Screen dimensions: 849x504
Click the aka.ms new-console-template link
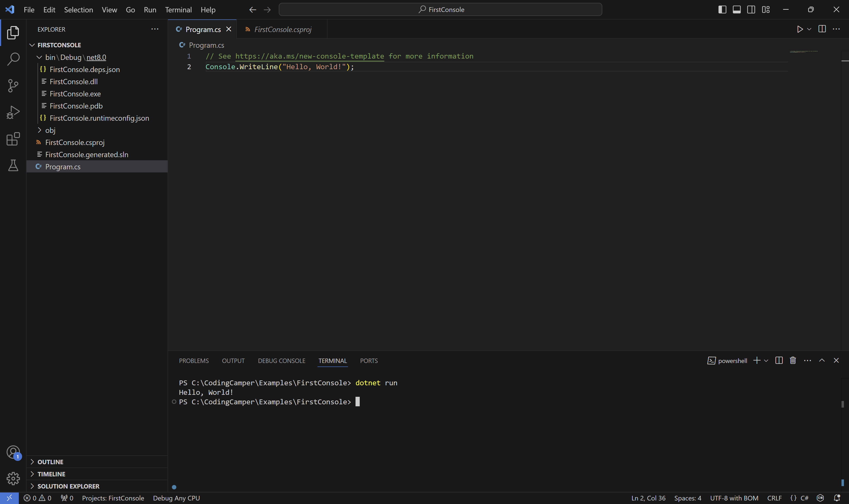309,56
